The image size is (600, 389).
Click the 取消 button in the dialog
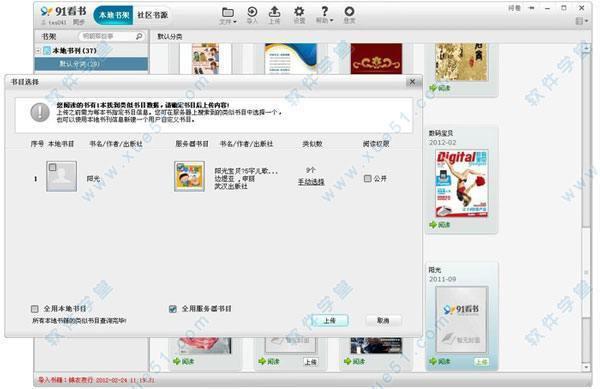[383, 321]
